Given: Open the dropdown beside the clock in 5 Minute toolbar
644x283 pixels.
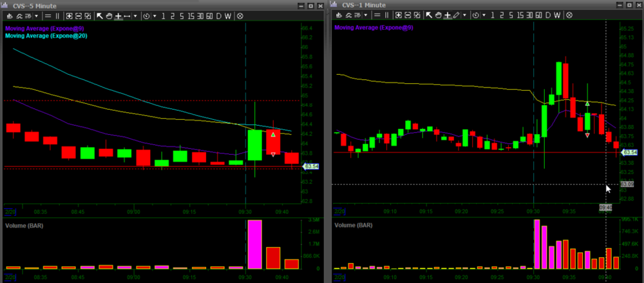Looking at the screenshot, I should coord(154,15).
